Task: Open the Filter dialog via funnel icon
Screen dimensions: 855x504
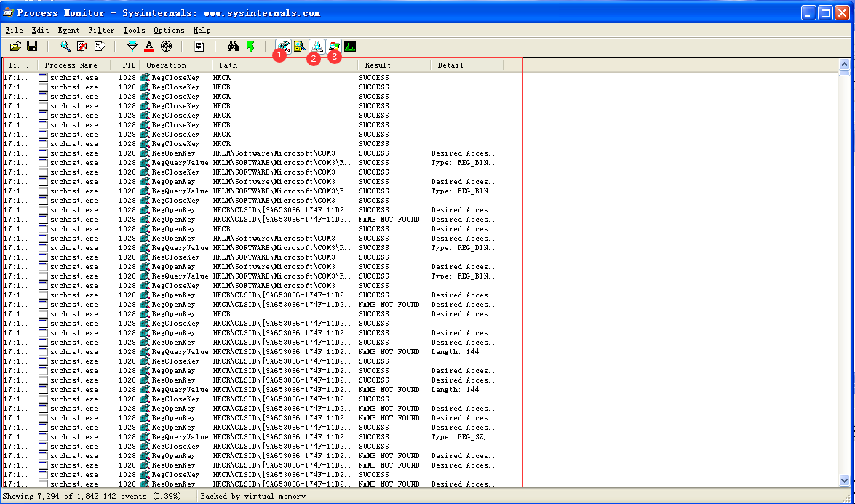Action: (x=132, y=47)
